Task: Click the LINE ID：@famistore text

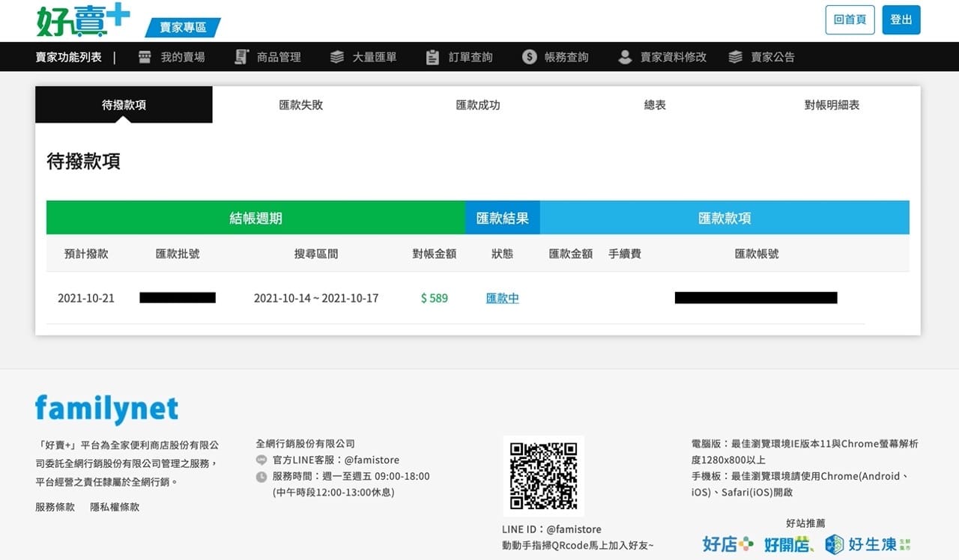Action: (551, 529)
